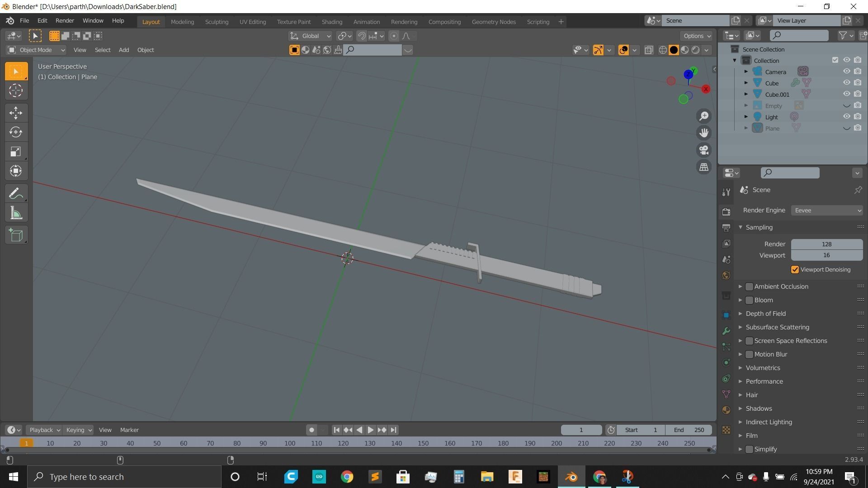The image size is (868, 488).
Task: Switch to wireframe viewport shading
Action: click(x=663, y=50)
